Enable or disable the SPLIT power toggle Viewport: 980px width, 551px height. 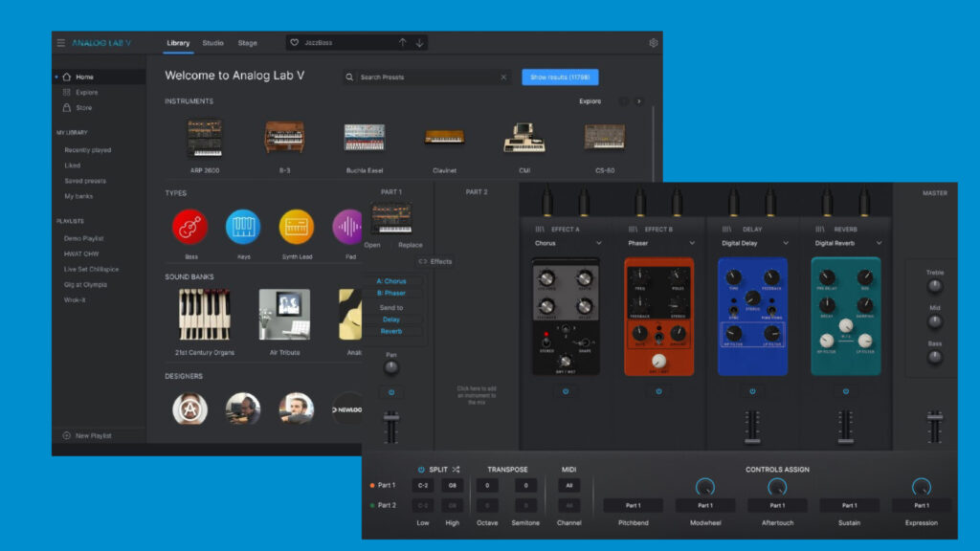[x=421, y=469]
